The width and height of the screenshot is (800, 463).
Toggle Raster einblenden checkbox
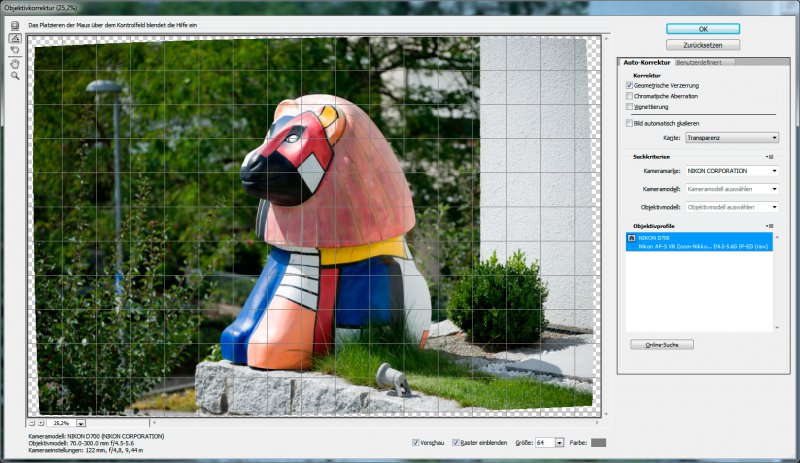[x=456, y=443]
